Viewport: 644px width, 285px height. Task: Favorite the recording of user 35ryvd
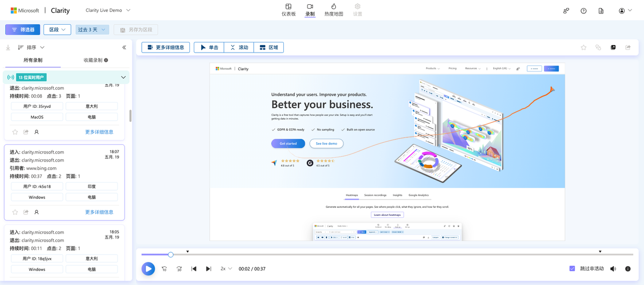point(15,131)
